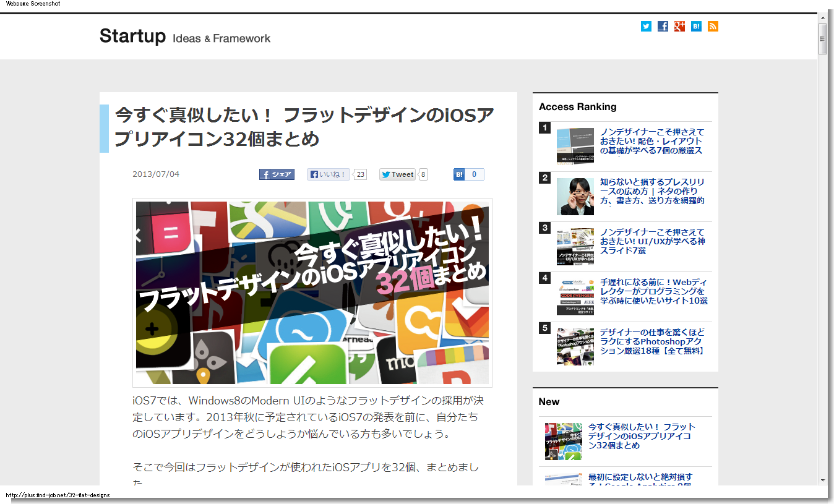Click the Access Ranking heading

(x=577, y=107)
